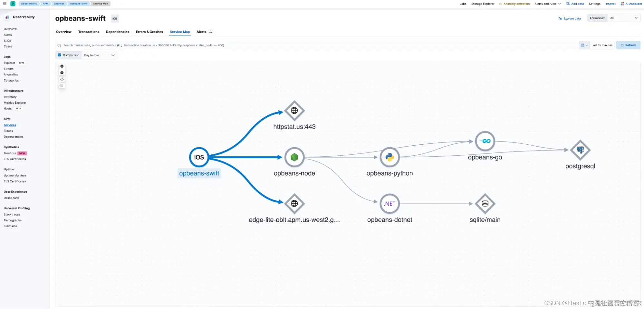The image size is (644, 309).
Task: Select the opbeans-dotnet .NET node
Action: 390,204
